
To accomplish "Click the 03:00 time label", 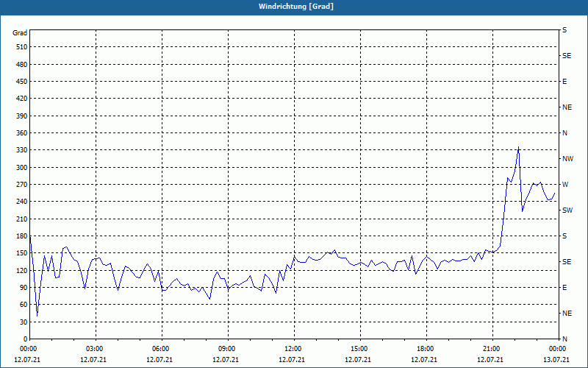I will 96,348.
